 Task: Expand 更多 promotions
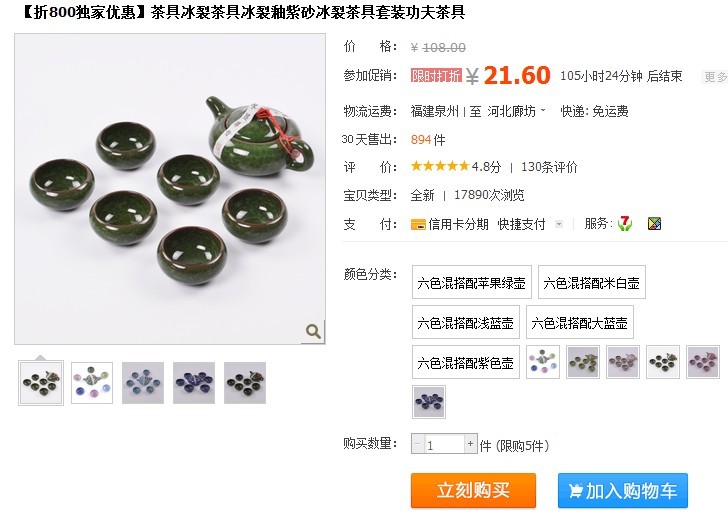click(x=715, y=77)
